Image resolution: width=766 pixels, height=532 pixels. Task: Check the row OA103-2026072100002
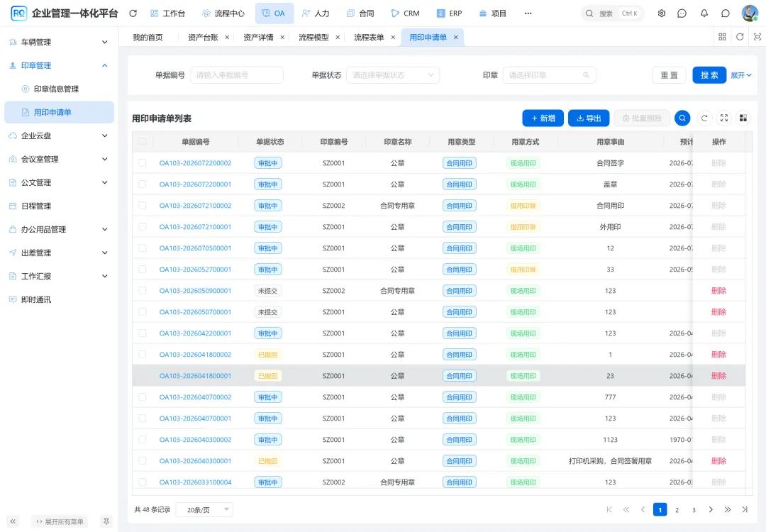(x=142, y=205)
